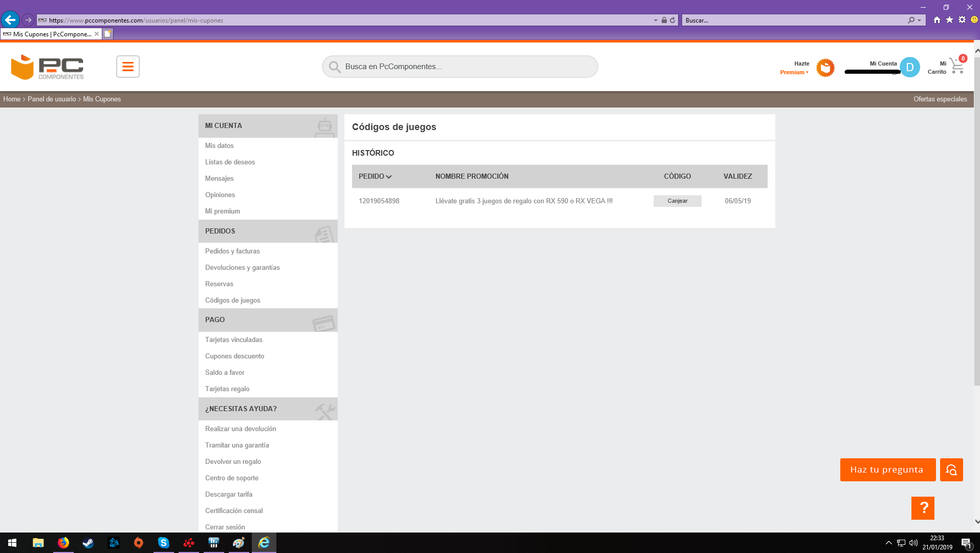Go to Mensajes section

point(219,178)
